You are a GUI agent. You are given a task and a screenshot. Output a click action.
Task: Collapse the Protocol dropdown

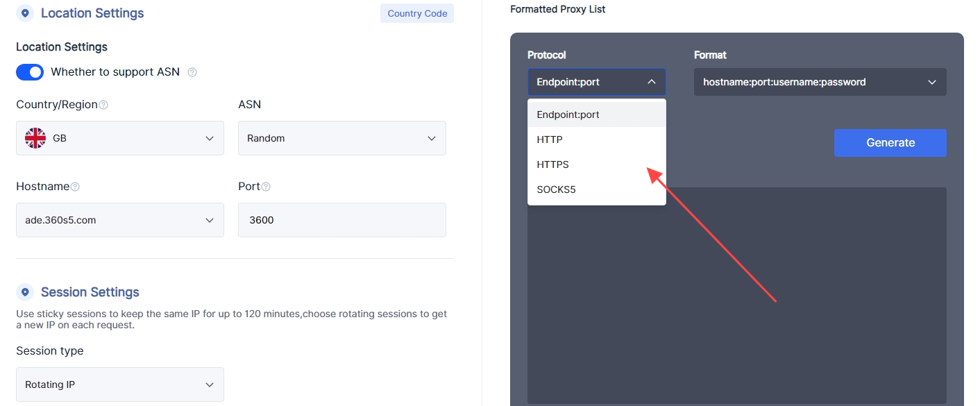[x=596, y=82]
